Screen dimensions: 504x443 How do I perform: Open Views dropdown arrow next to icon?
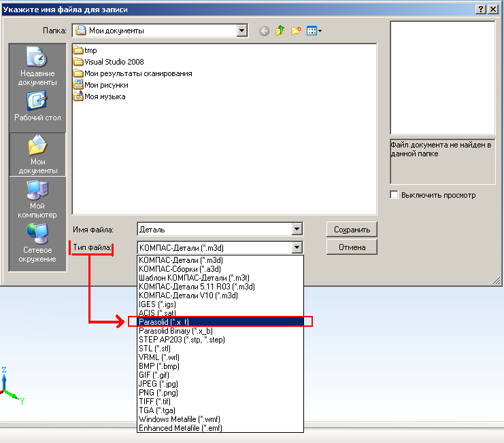320,31
